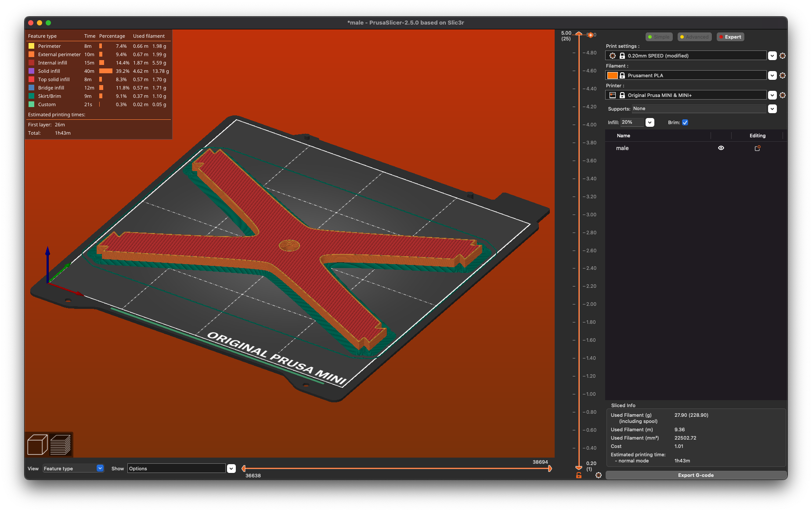The width and height of the screenshot is (812, 512).
Task: Add color change plus icon at top layer
Action: coord(590,35)
